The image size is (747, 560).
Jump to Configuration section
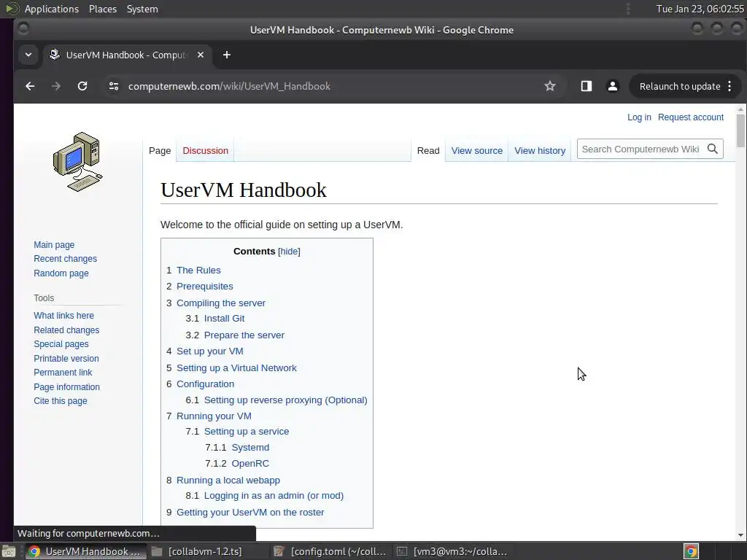coord(205,384)
